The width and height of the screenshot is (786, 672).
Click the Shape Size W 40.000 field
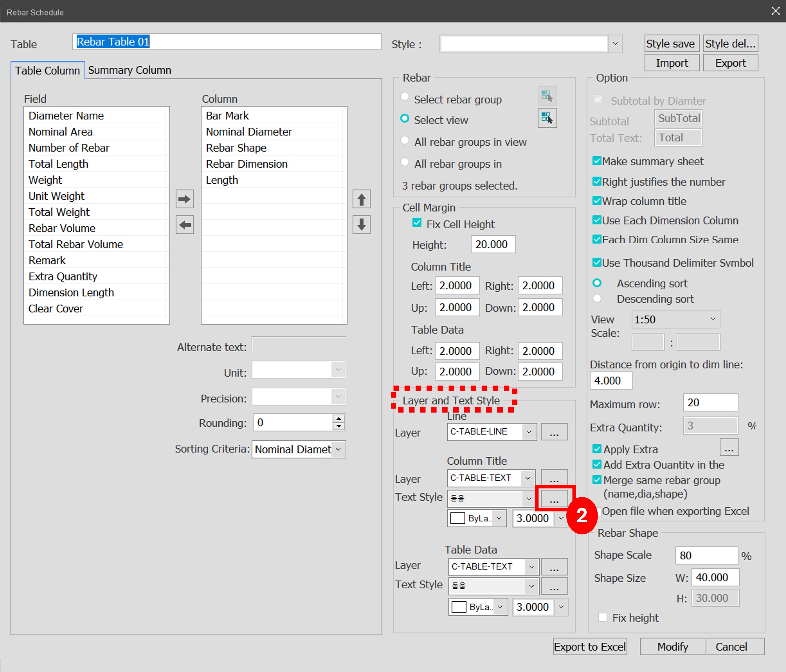pos(715,578)
